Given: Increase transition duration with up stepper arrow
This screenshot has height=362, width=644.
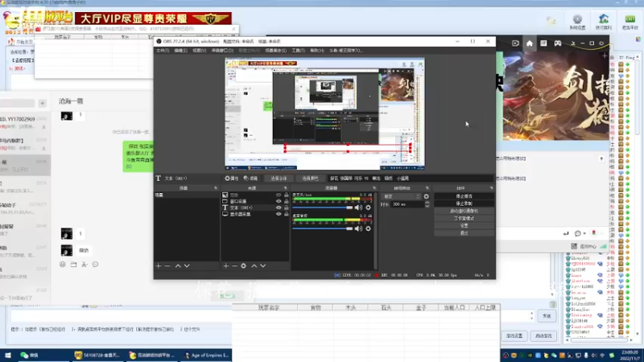Looking at the screenshot, I should pyautogui.click(x=427, y=203).
